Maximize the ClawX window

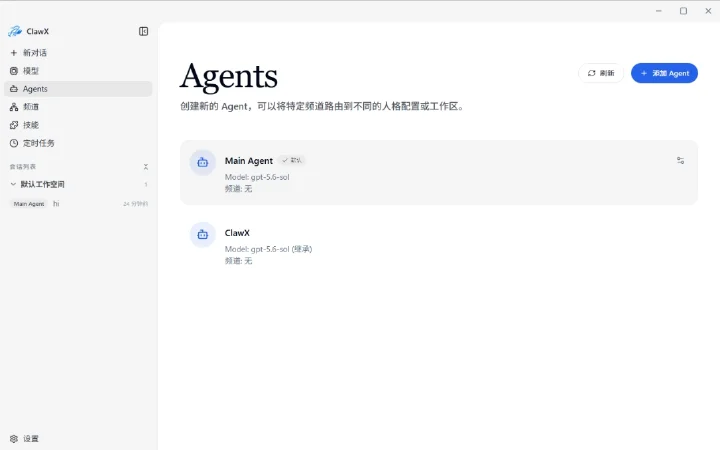click(683, 11)
